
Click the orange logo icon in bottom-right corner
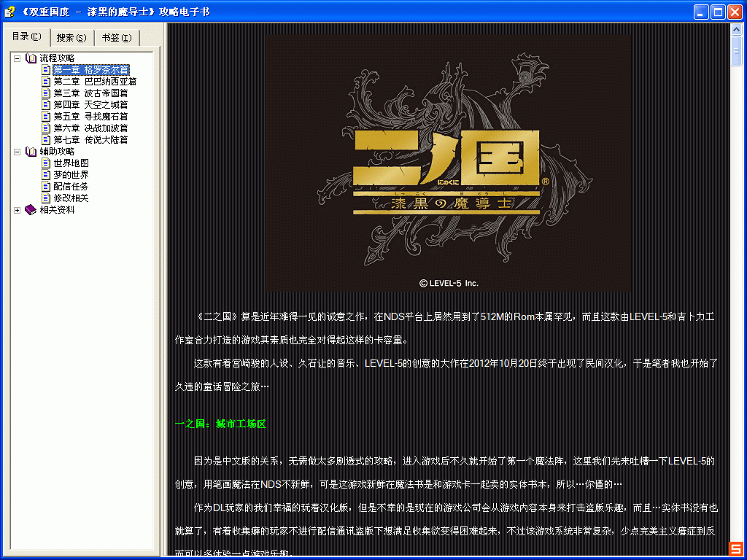click(735, 548)
